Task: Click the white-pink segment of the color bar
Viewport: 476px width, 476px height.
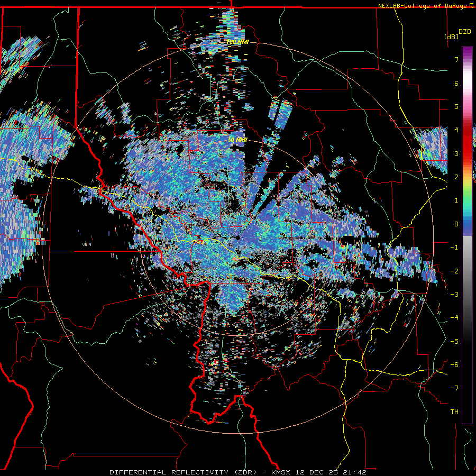Action: (x=467, y=84)
